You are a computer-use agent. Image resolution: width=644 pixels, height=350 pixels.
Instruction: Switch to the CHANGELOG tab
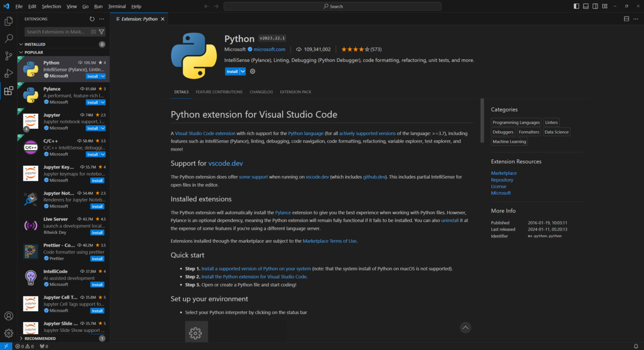coord(261,92)
